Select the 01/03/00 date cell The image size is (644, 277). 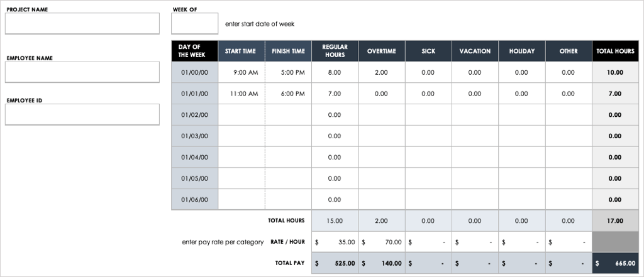pos(194,136)
